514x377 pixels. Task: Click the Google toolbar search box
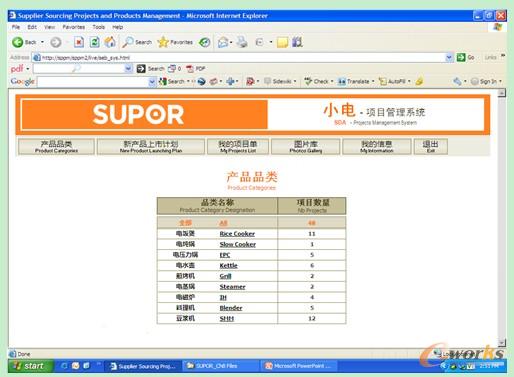pos(93,81)
